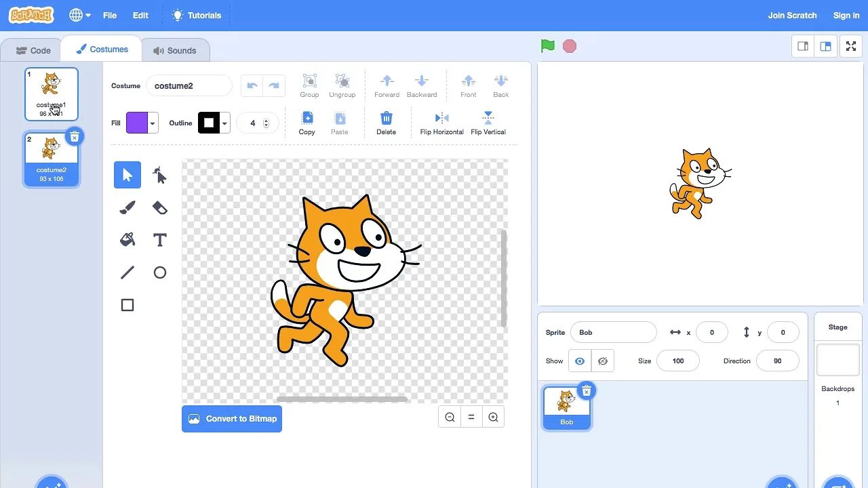Click the Delete trash icon in toolbar
The width and height of the screenshot is (868, 488).
387,118
